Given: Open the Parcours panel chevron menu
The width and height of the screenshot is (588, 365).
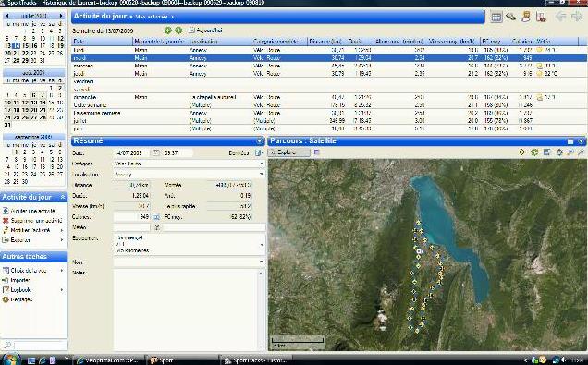Looking at the screenshot, I should (581, 141).
